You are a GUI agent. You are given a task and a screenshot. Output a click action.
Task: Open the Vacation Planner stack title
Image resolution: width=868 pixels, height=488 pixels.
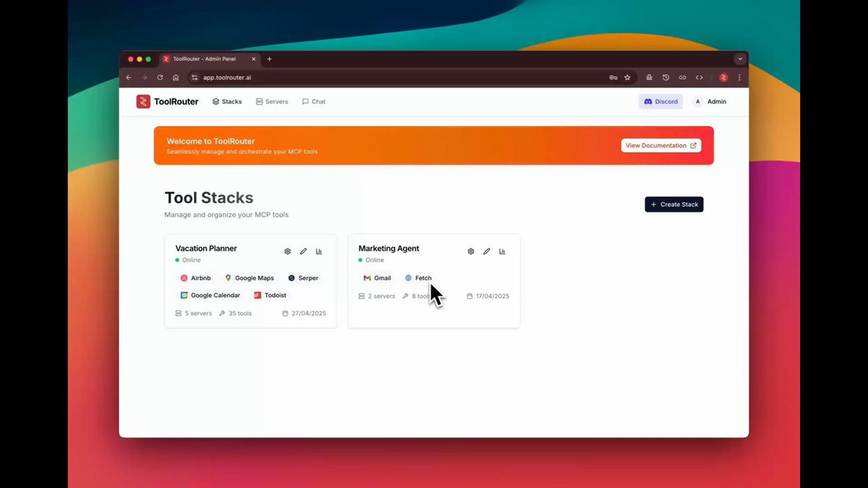tap(206, 248)
